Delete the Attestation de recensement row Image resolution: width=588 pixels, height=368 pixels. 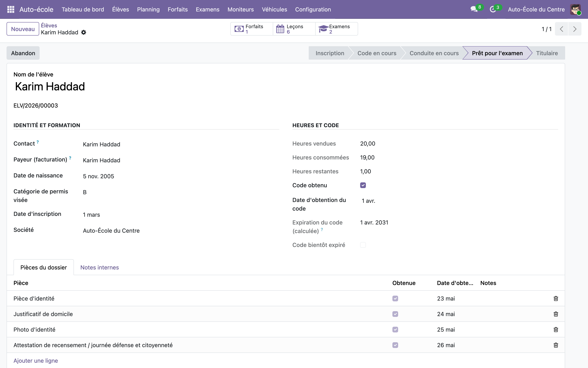[x=556, y=345]
